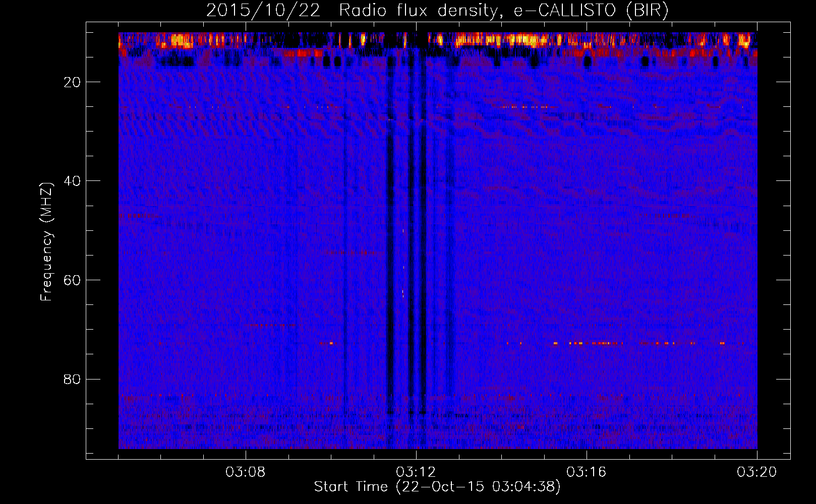This screenshot has height=504, width=816.
Task: Click the 03:08 time tick label
Action: pyautogui.click(x=246, y=472)
